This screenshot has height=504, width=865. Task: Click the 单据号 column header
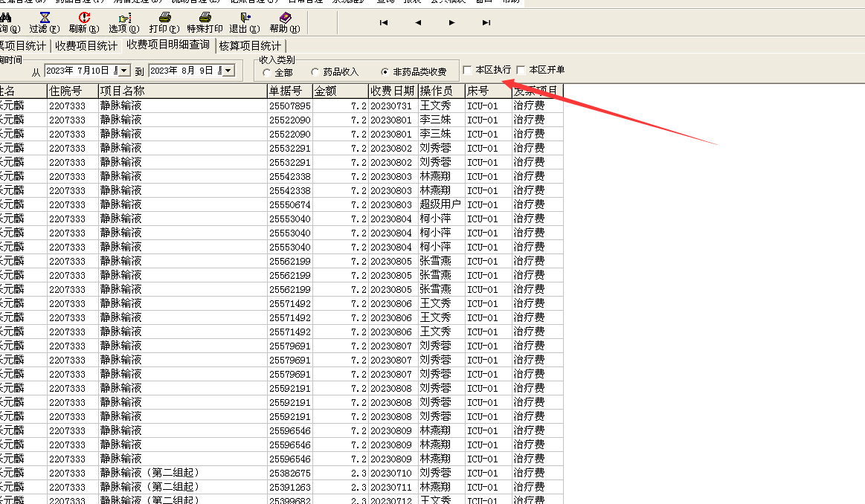tap(289, 91)
